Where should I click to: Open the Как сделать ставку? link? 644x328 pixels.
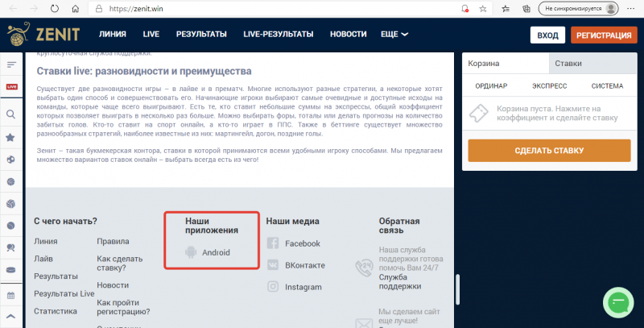120,263
